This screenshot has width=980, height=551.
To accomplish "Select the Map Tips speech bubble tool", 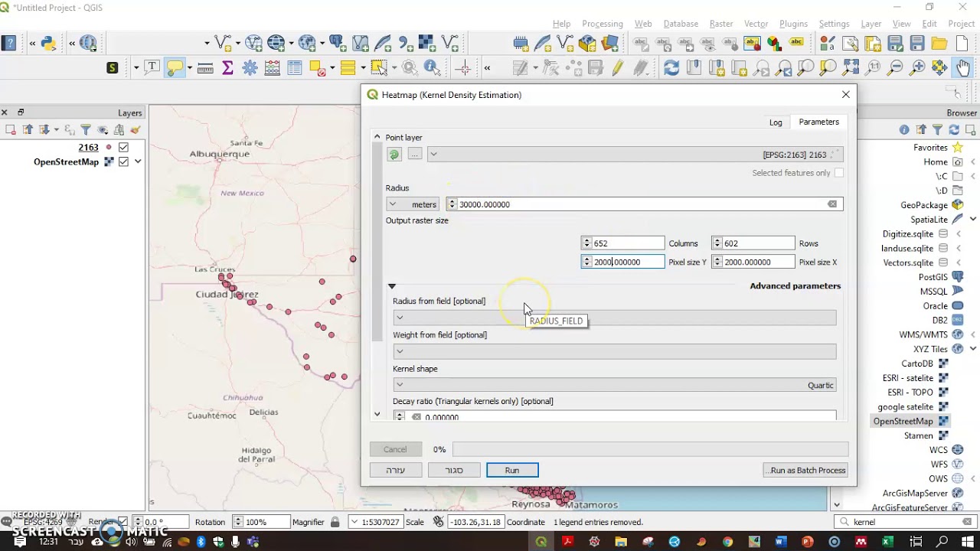I will (175, 67).
